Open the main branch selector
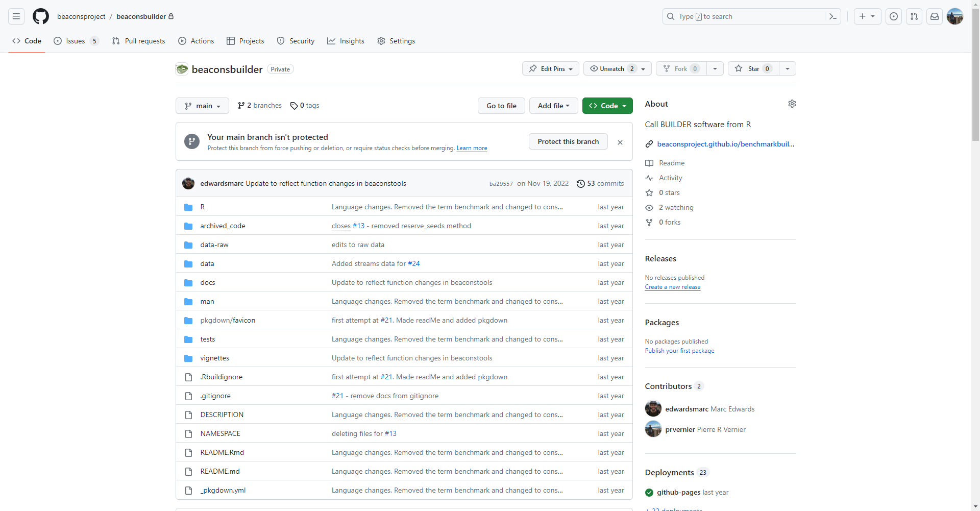Image resolution: width=980 pixels, height=511 pixels. 202,106
